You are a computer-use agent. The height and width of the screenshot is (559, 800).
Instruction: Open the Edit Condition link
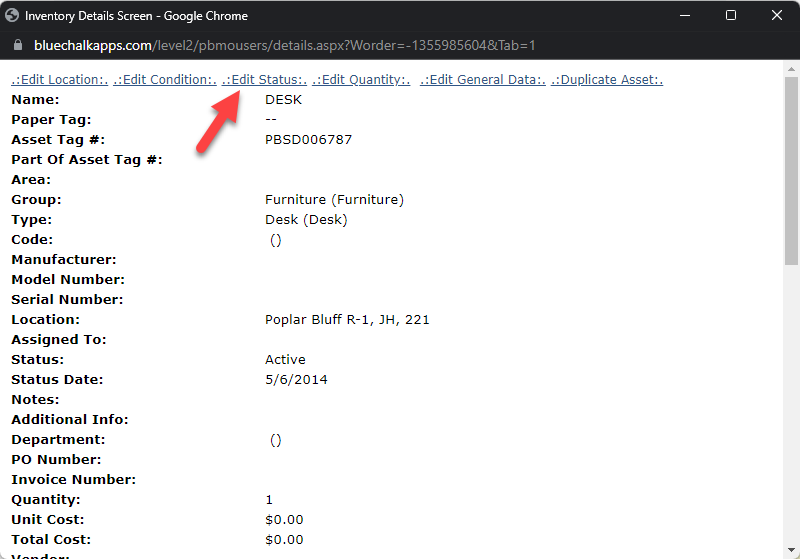pos(165,80)
